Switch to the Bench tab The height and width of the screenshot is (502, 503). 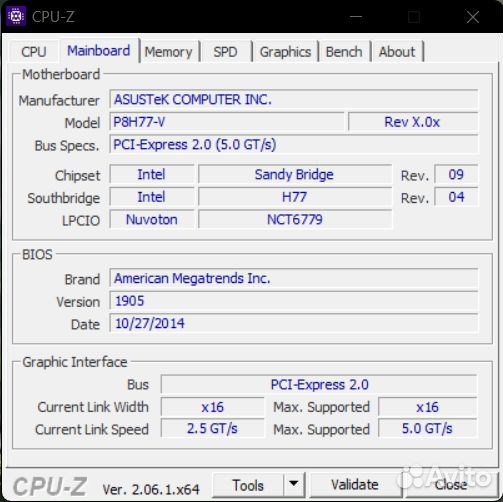click(x=344, y=52)
